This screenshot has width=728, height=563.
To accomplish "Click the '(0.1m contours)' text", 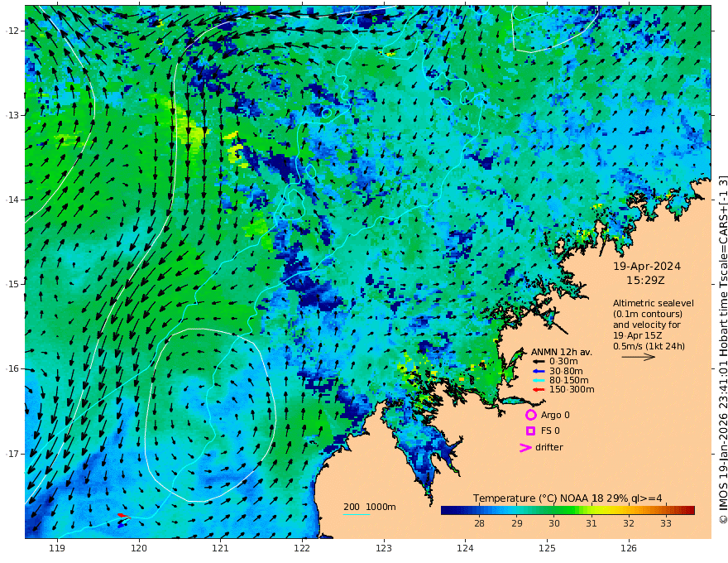I will click(648, 314).
